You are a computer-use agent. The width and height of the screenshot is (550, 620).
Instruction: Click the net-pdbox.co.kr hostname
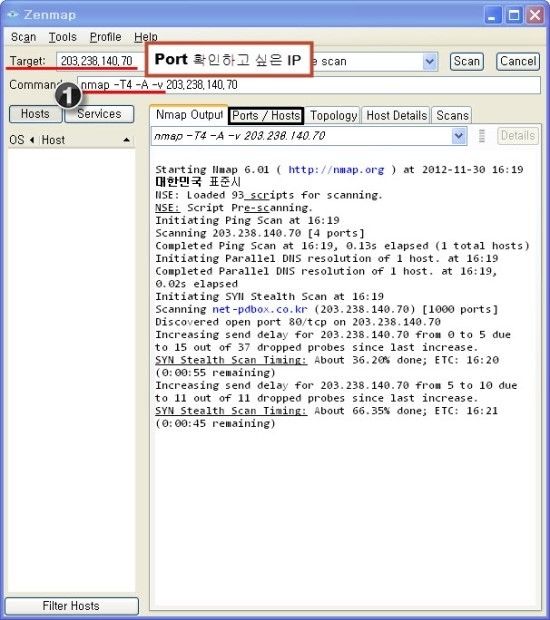pos(260,309)
